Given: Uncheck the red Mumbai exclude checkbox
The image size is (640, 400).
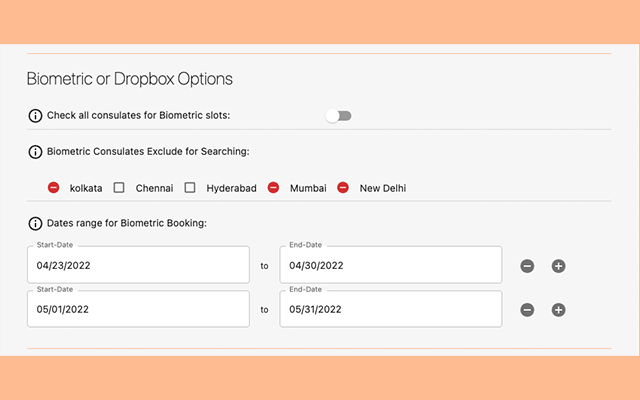Looking at the screenshot, I should pyautogui.click(x=274, y=188).
